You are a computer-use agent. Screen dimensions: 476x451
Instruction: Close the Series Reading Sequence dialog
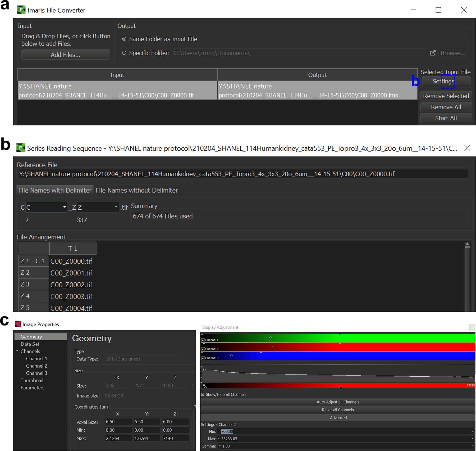(467, 148)
